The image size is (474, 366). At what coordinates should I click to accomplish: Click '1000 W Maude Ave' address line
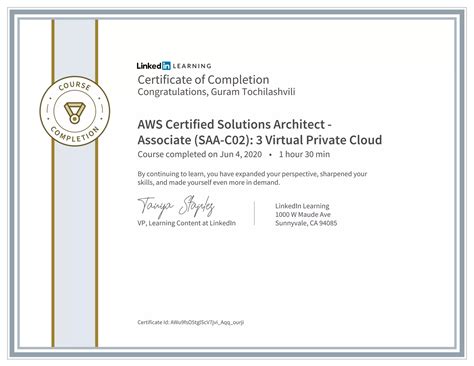[x=303, y=214]
